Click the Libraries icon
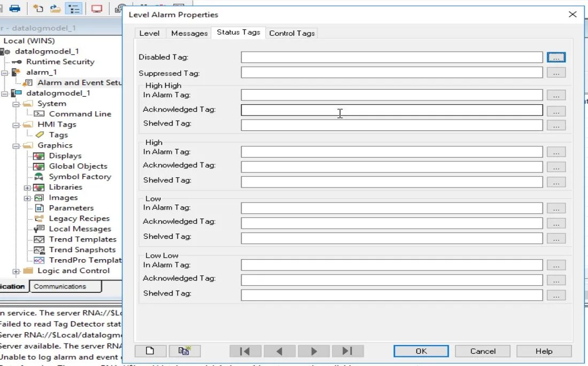This screenshot has height=366, width=588. 39,187
